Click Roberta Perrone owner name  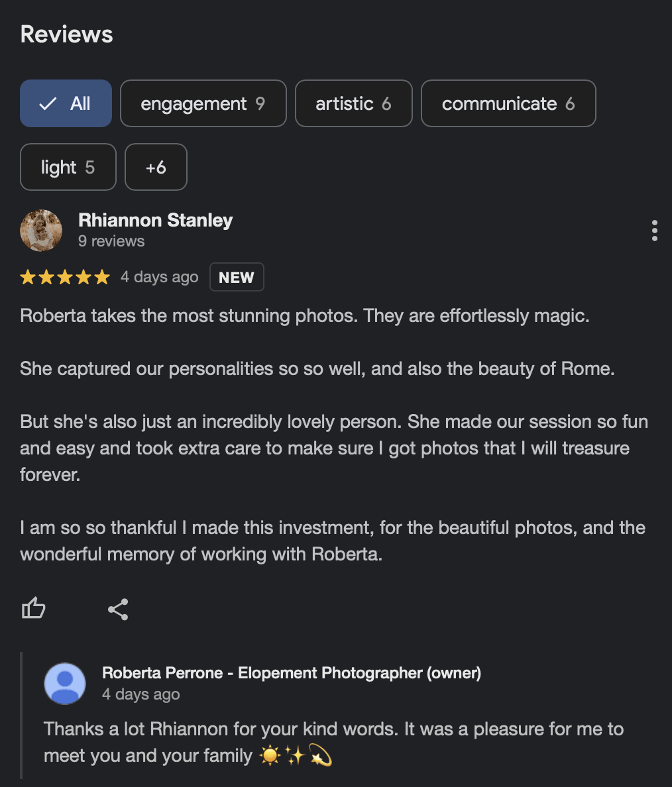tap(291, 673)
